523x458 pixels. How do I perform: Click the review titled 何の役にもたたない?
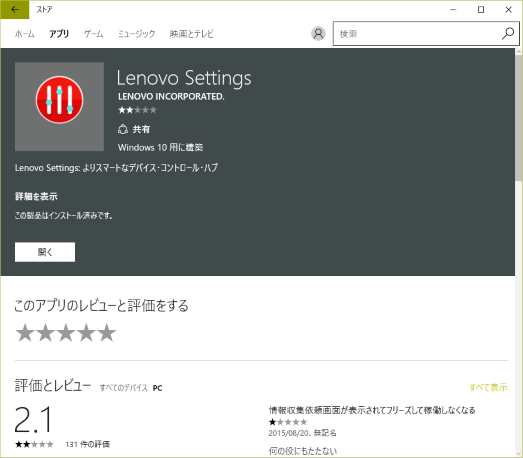tap(303, 451)
